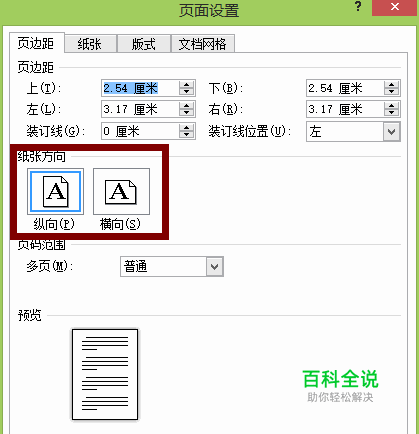Decrease the 下(B) bottom margin value
The image size is (419, 434).
tap(392, 92)
